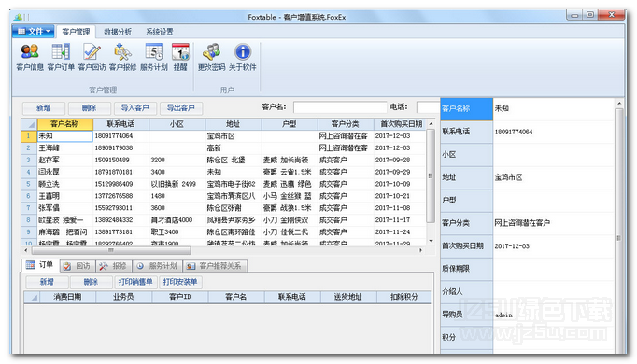Select customer cell 赵存军
Image resolution: width=637 pixels, height=364 pixels.
point(65,160)
